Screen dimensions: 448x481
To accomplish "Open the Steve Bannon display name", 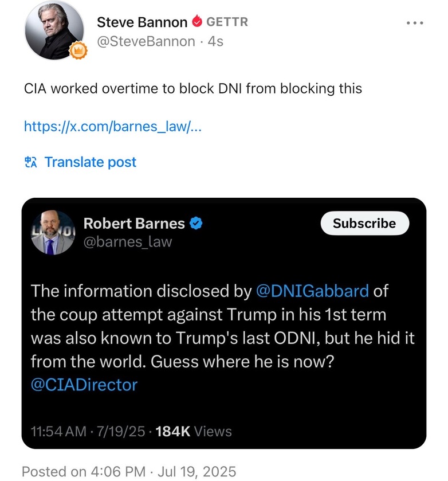I will [142, 22].
